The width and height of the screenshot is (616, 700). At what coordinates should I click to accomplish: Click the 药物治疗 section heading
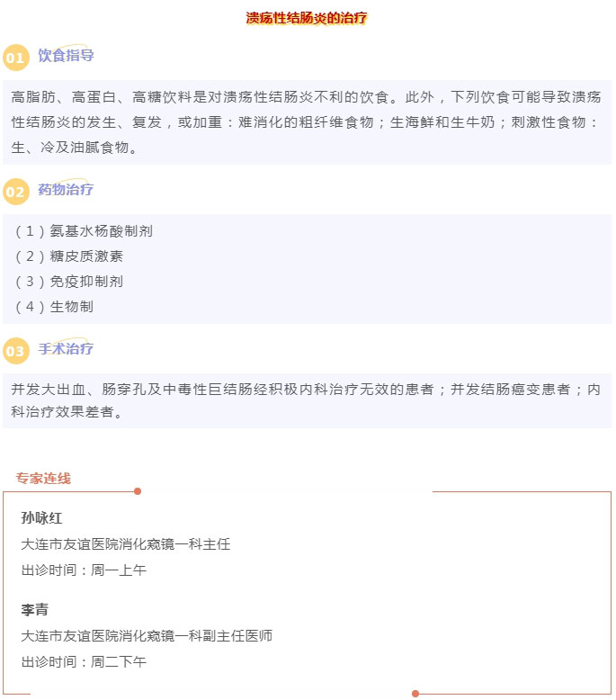click(x=66, y=190)
